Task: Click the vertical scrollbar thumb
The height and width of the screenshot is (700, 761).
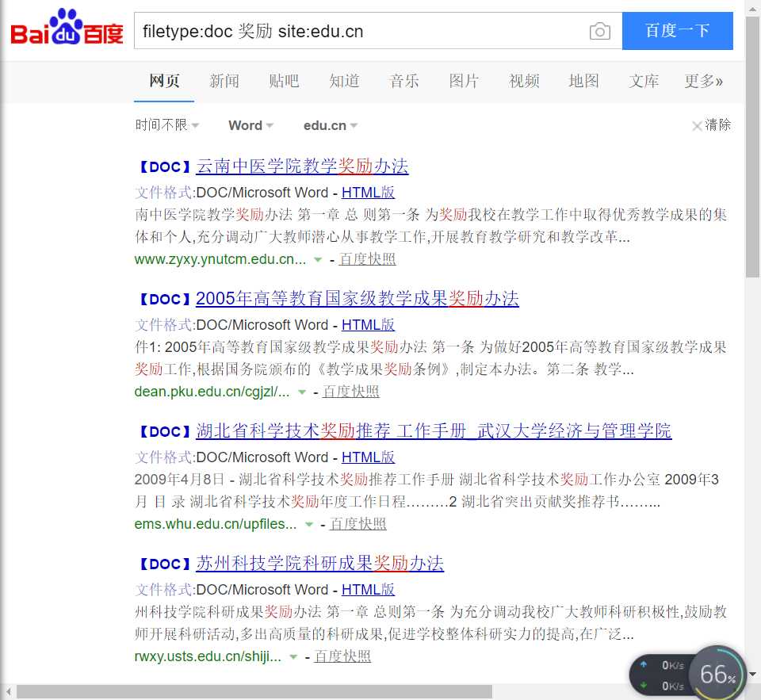Action: (x=753, y=147)
